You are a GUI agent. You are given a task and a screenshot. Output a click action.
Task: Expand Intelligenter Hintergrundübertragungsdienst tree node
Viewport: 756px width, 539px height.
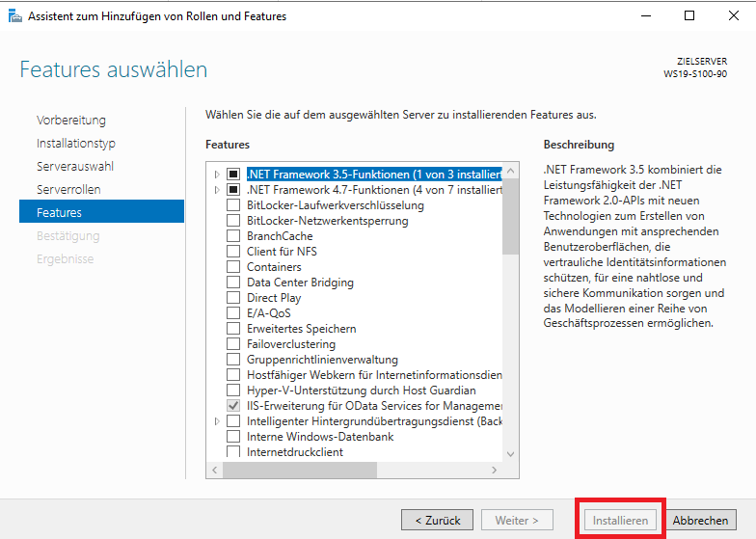tap(217, 421)
